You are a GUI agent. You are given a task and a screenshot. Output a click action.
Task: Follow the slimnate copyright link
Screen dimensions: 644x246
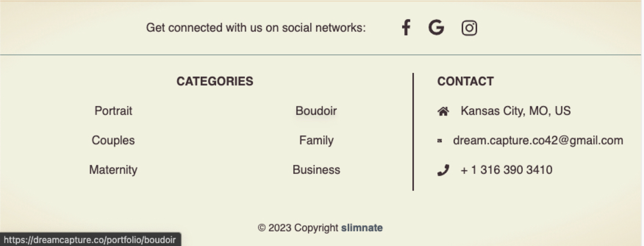click(x=362, y=228)
